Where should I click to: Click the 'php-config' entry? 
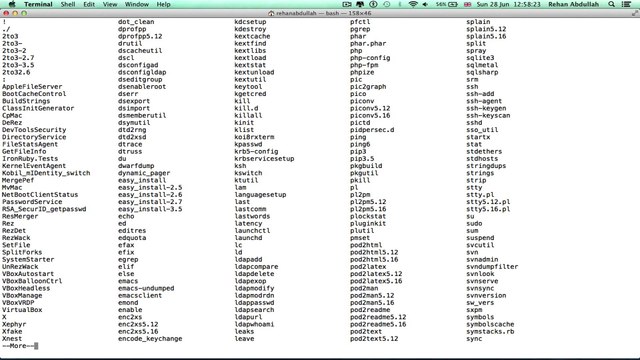click(x=370, y=58)
